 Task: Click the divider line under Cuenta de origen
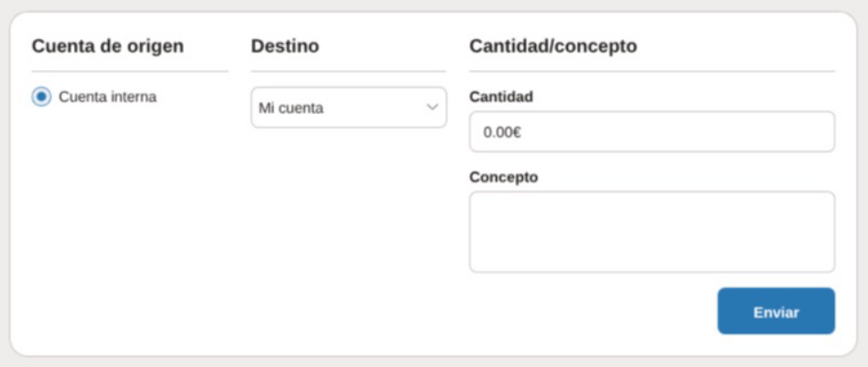(130, 71)
